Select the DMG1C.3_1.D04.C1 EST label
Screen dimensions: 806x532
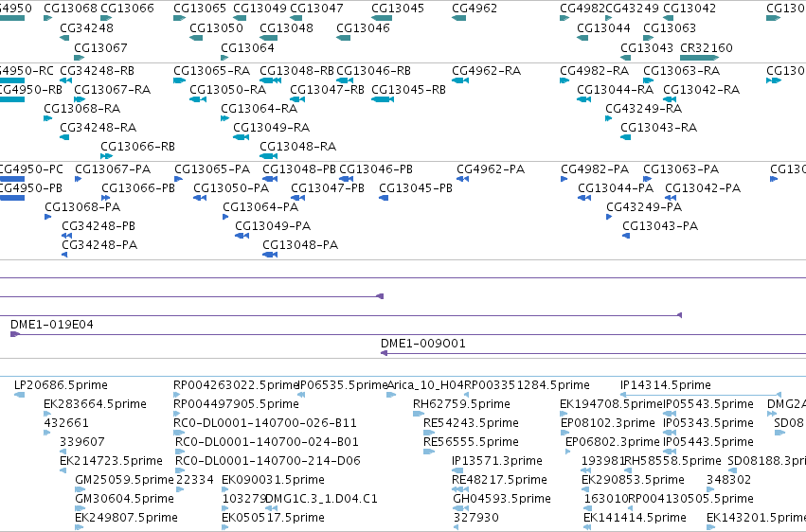[321, 499]
